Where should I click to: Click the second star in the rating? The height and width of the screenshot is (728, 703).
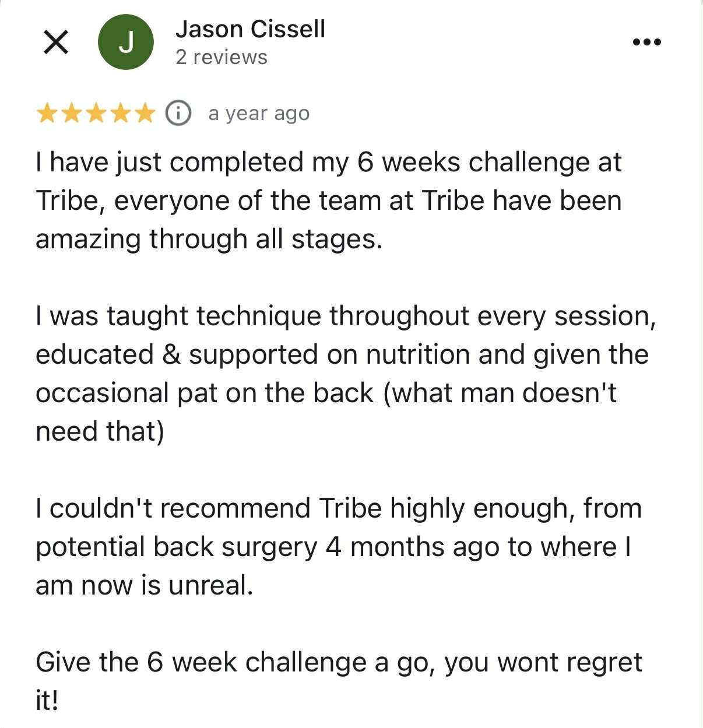(71, 113)
